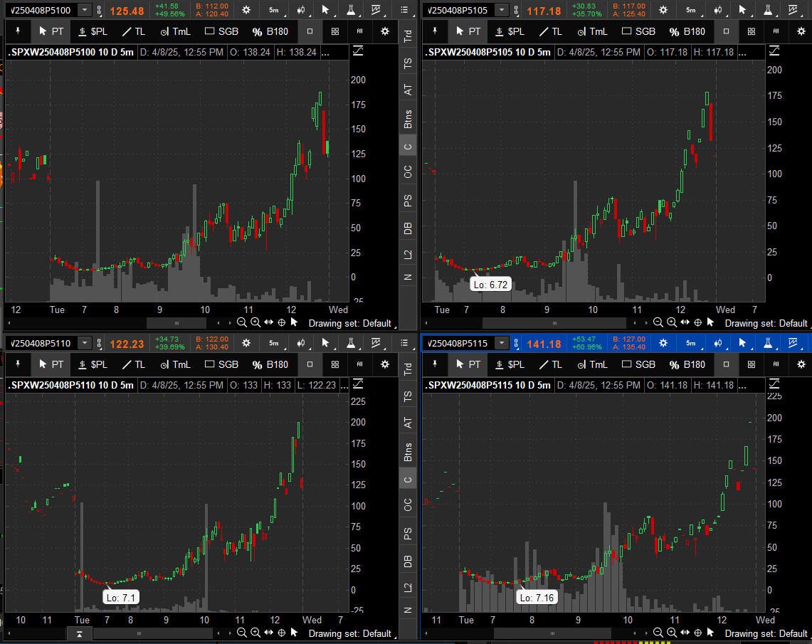Viewport: 812px width, 644px height.
Task: Toggle the C sidebar button beside P5110 chart
Action: click(x=408, y=480)
